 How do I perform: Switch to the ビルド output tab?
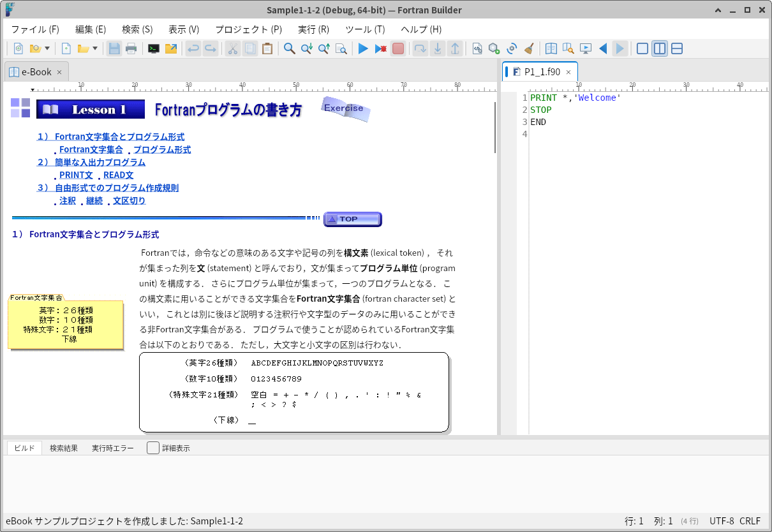coord(24,448)
